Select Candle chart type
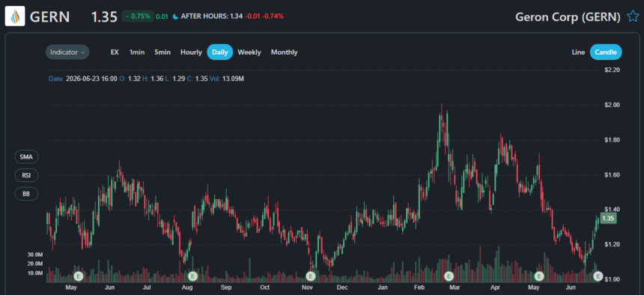This screenshot has height=295, width=644. point(606,52)
